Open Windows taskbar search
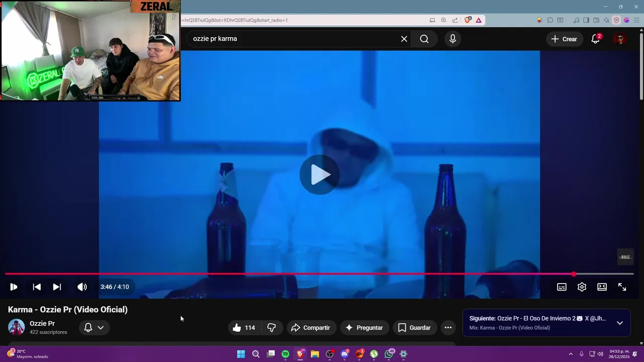This screenshot has width=644, height=362. (256, 354)
